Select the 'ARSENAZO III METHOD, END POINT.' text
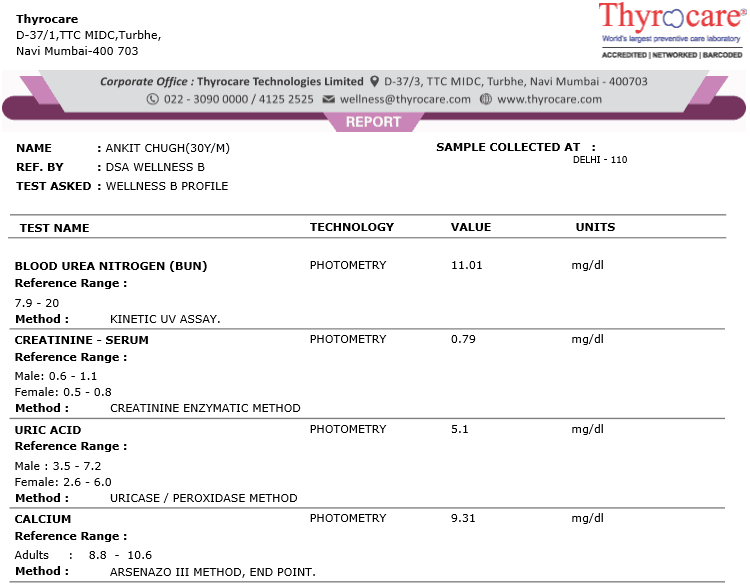This screenshot has width=750, height=585. (x=213, y=573)
